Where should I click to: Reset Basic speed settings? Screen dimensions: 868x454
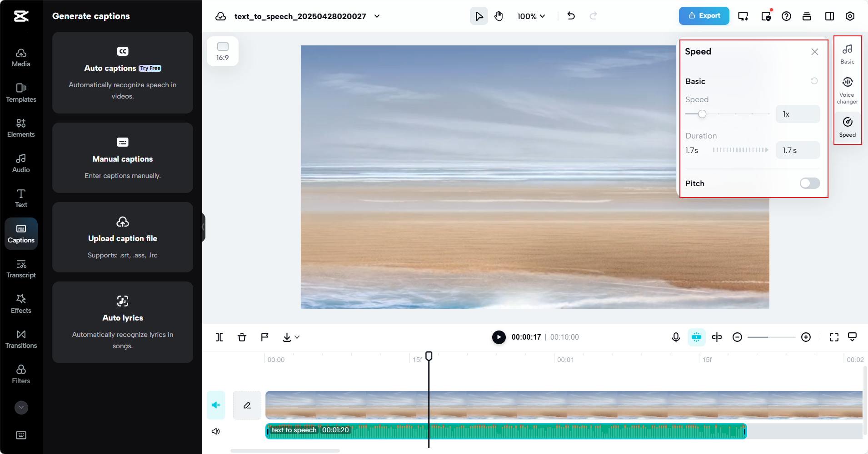tap(814, 81)
